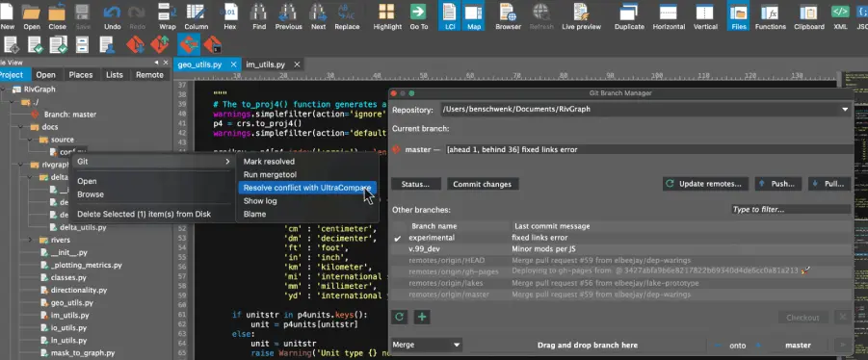The height and width of the screenshot is (360, 868).
Task: Open the Merge action dropdown
Action: [426, 345]
